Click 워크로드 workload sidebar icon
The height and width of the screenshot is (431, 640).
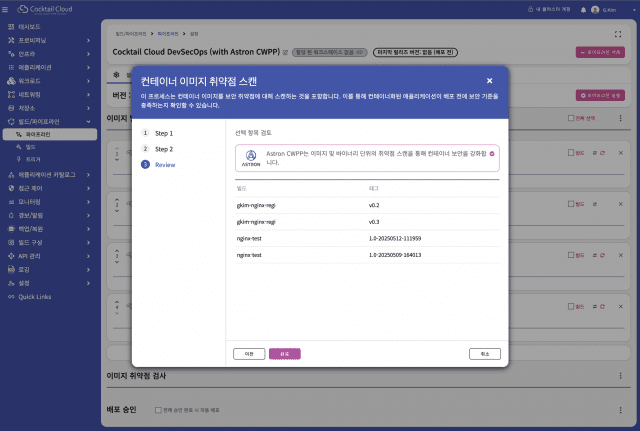(x=11, y=81)
